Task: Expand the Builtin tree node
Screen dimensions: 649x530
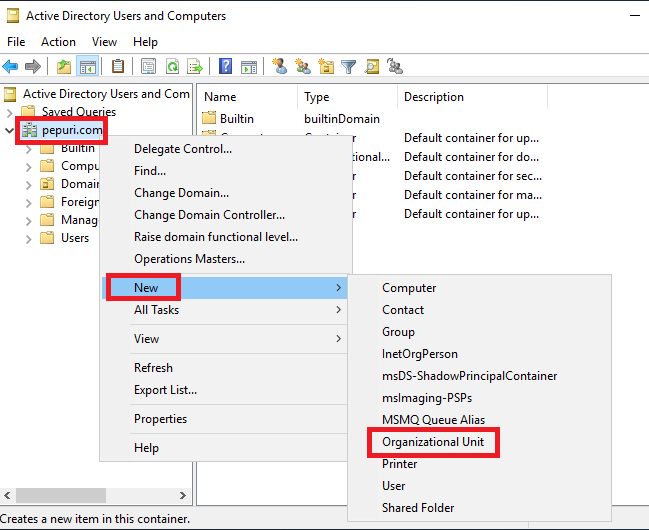Action: [x=29, y=149]
